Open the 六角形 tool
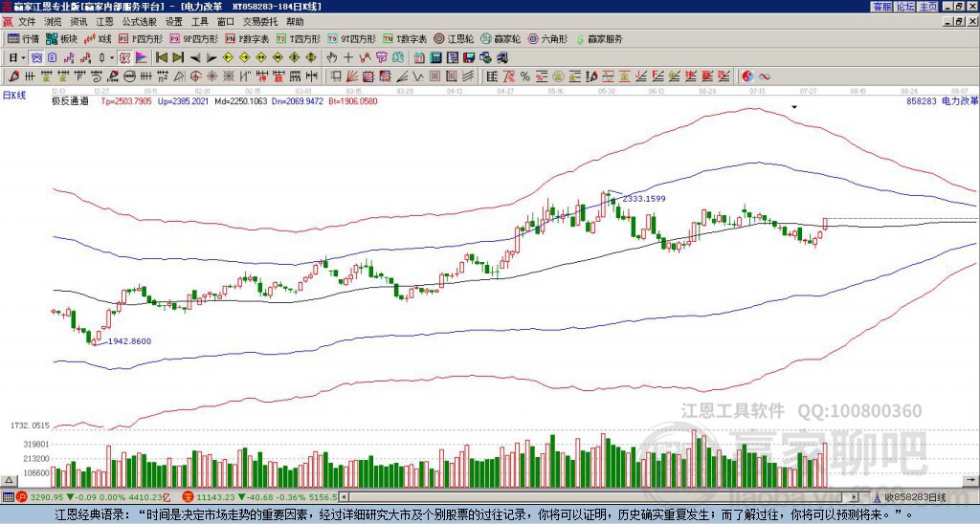 point(548,38)
